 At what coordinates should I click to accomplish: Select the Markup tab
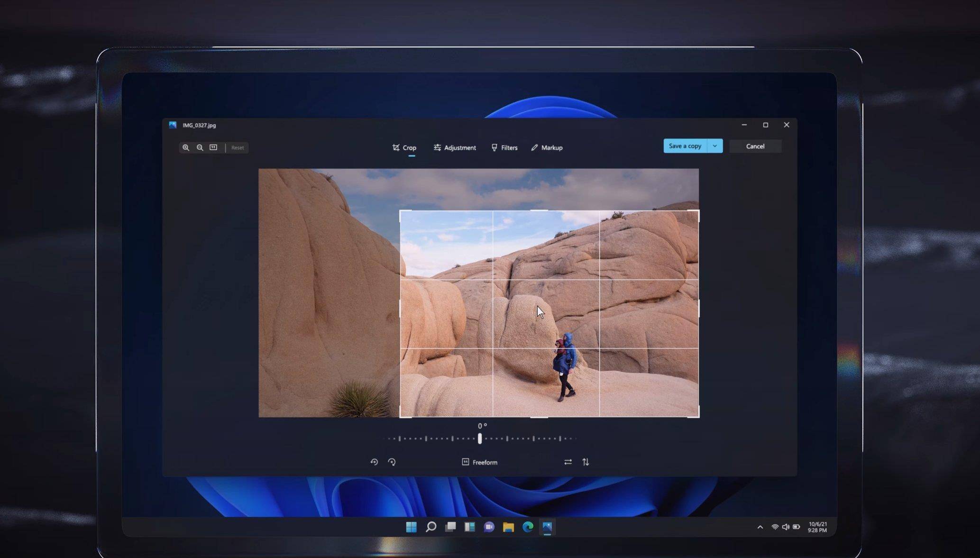click(x=547, y=148)
